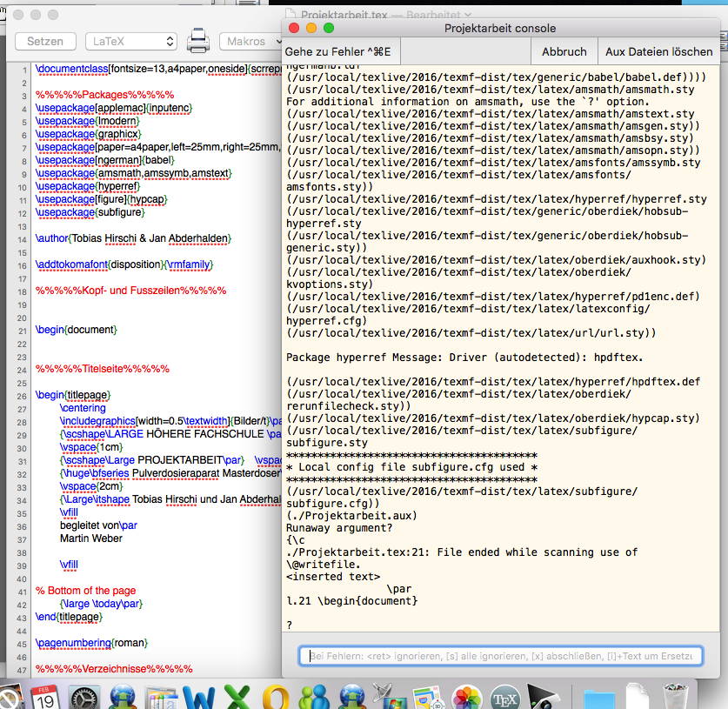Viewport: 728px width, 709px height.
Task: Click the \centering line in the editor
Action: pyautogui.click(x=83, y=408)
